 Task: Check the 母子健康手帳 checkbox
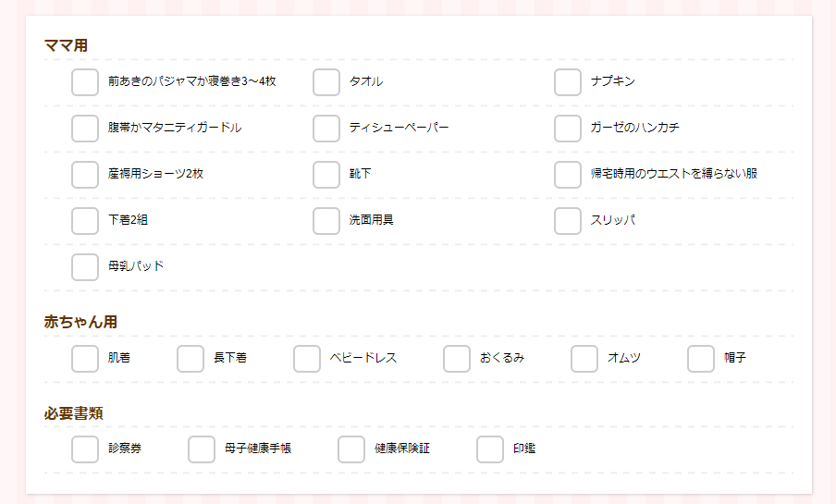point(202,449)
